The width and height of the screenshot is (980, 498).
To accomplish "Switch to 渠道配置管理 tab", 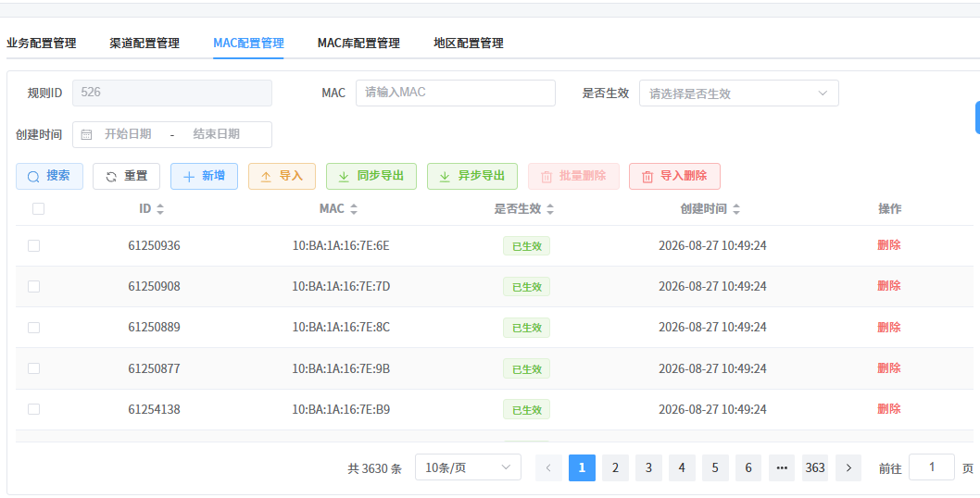I will pos(144,44).
